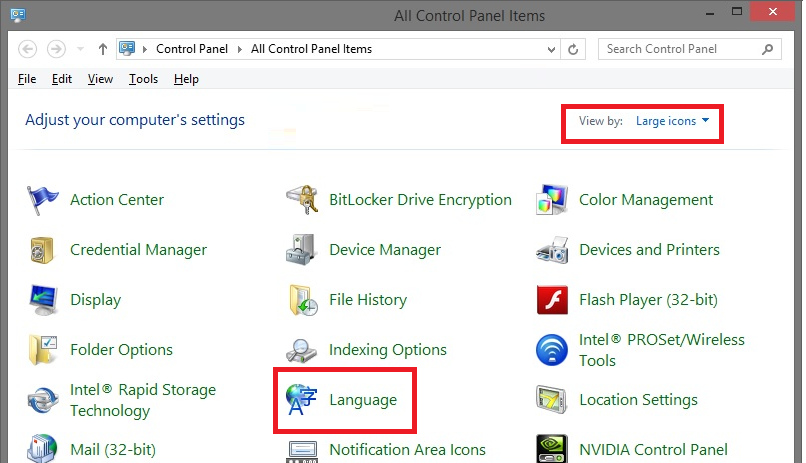Image resolution: width=806 pixels, height=463 pixels.
Task: Maximize the All Control Panel Items window
Action: [x=737, y=12]
